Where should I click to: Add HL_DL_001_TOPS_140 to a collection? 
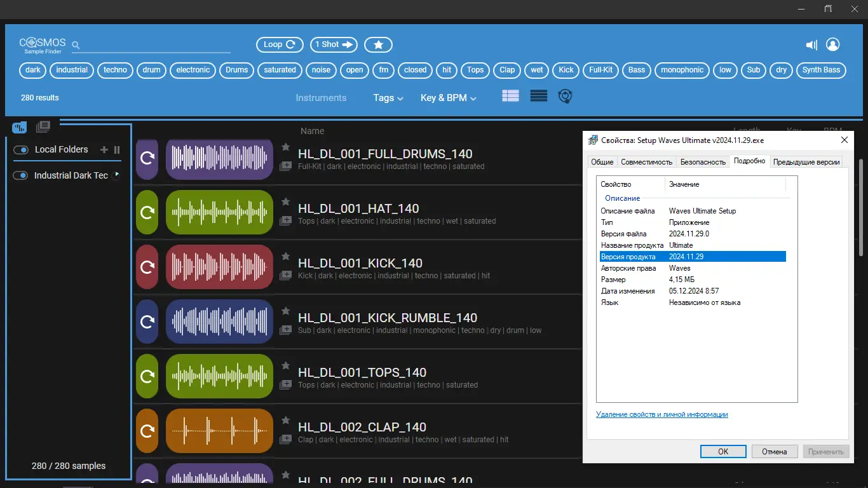(x=286, y=385)
